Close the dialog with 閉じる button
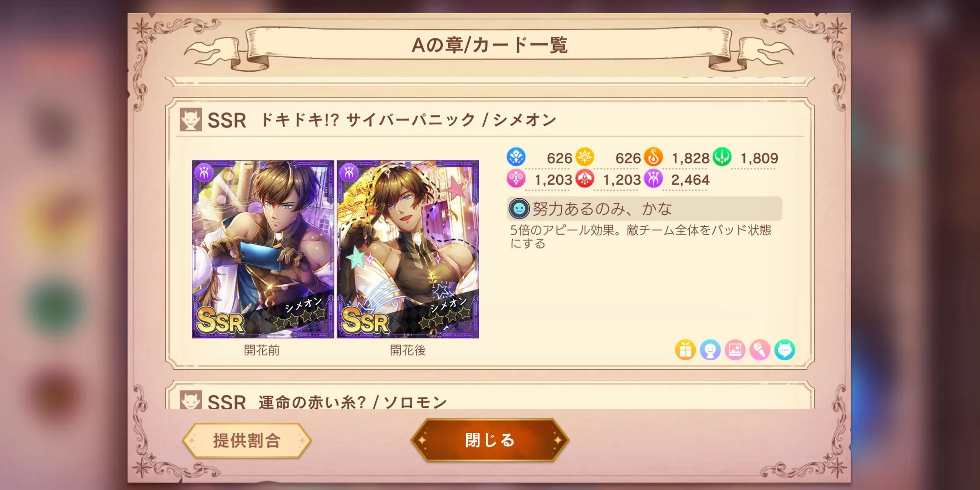The width and height of the screenshot is (980, 490). [490, 440]
